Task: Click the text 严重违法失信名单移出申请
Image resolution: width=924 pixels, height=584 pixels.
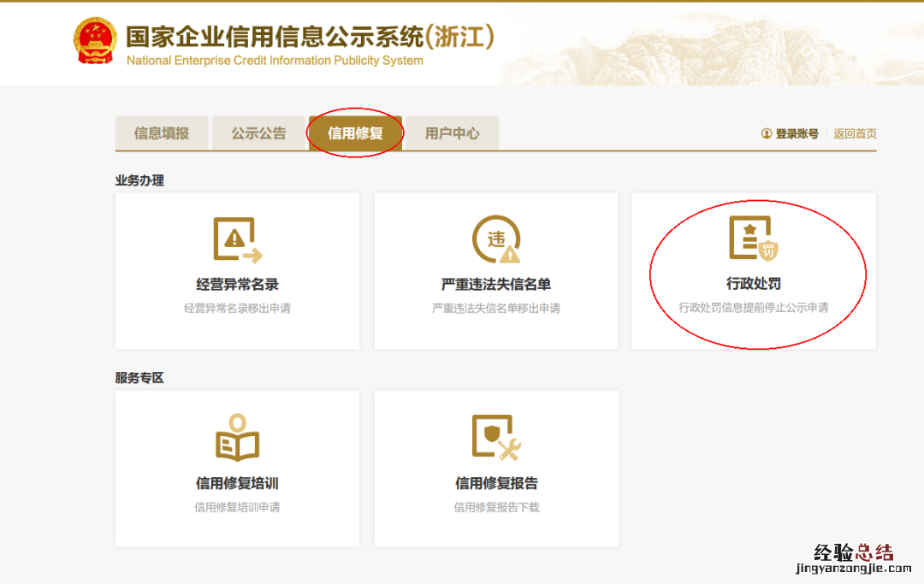Action: 496,308
